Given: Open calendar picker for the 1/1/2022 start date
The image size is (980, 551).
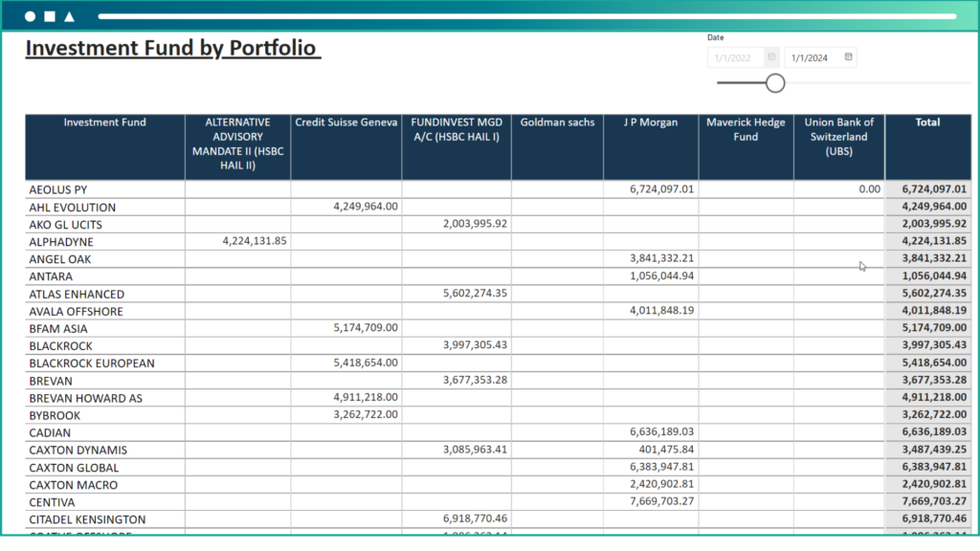Looking at the screenshot, I should click(771, 57).
